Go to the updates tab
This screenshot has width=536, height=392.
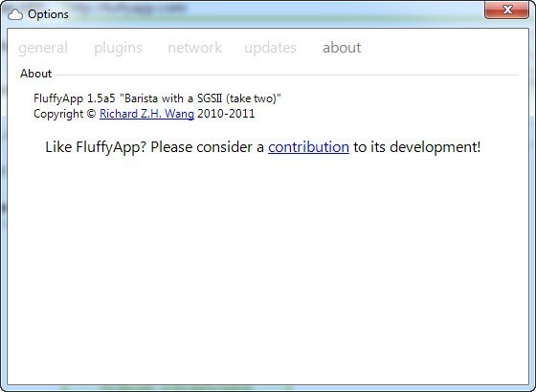click(x=270, y=48)
